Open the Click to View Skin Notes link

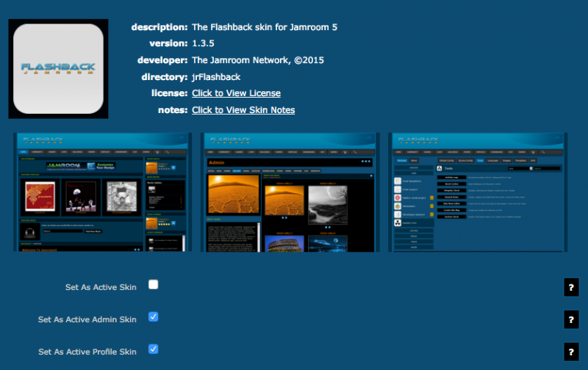point(243,110)
